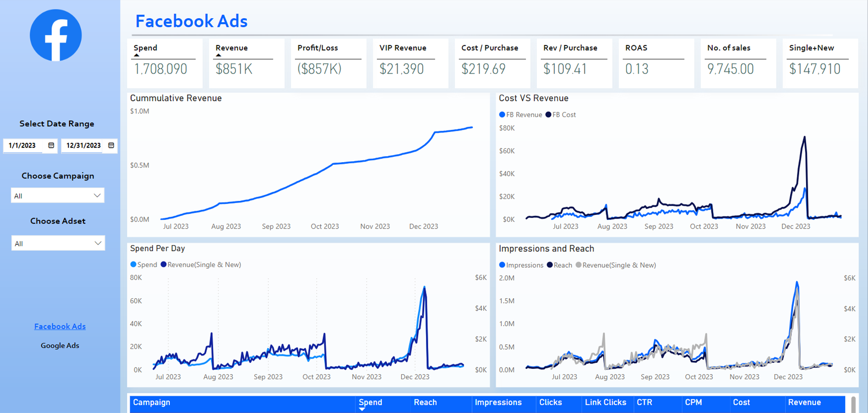Screen dimensions: 868x413
Task: Open the Facebook Ads page link
Action: tap(60, 326)
